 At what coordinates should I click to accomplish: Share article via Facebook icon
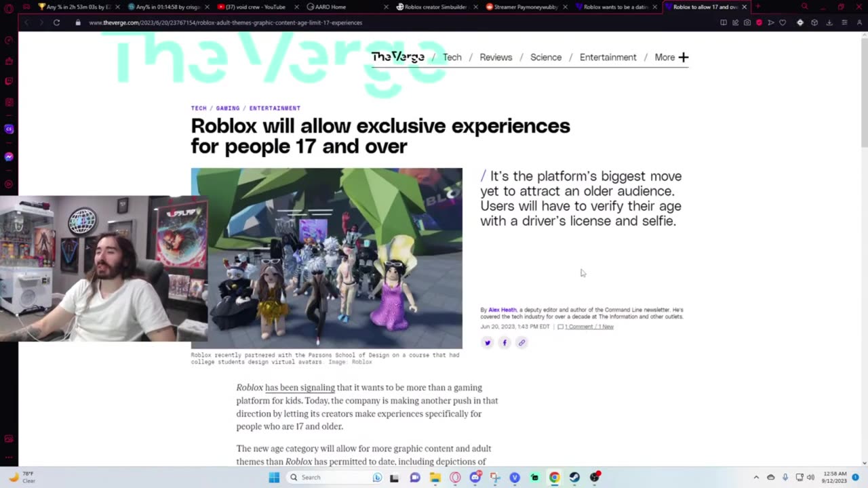pos(505,342)
